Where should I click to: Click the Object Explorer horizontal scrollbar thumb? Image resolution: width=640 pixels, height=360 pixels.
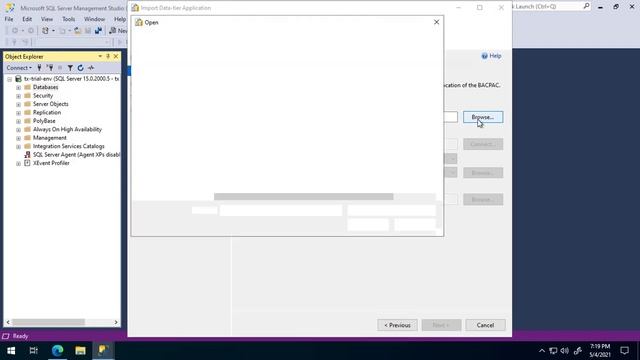[48, 322]
